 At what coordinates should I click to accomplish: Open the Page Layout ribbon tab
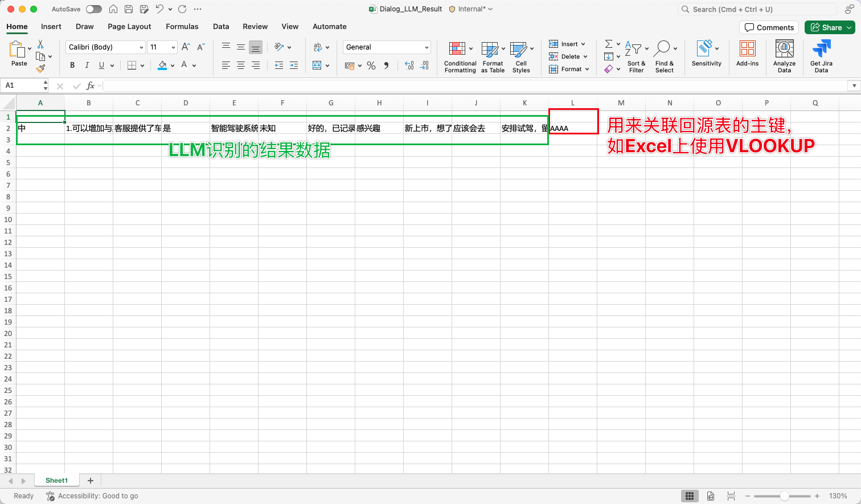[x=129, y=27]
